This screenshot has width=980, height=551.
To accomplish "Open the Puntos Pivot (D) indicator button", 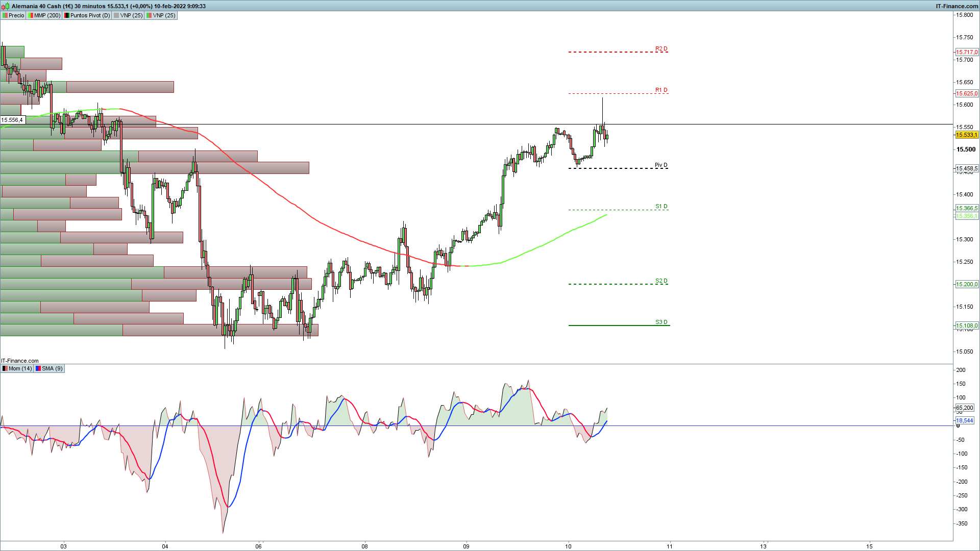I will 87,15.
